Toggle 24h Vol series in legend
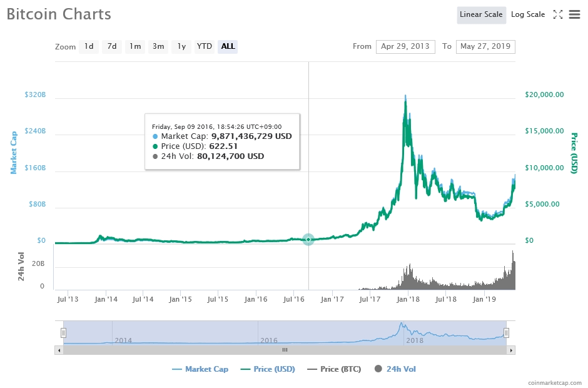The image size is (588, 388). pyautogui.click(x=395, y=369)
